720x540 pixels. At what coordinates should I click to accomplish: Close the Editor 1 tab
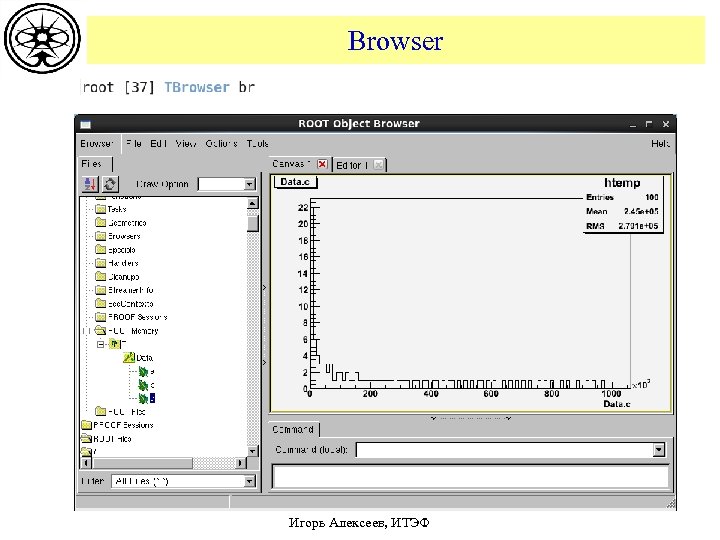coord(378,165)
